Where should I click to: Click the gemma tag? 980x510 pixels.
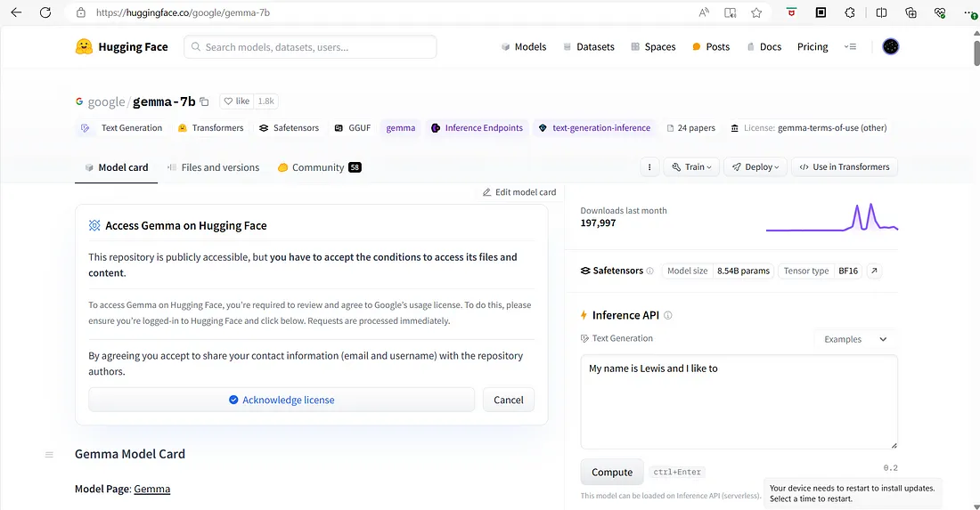pos(401,128)
